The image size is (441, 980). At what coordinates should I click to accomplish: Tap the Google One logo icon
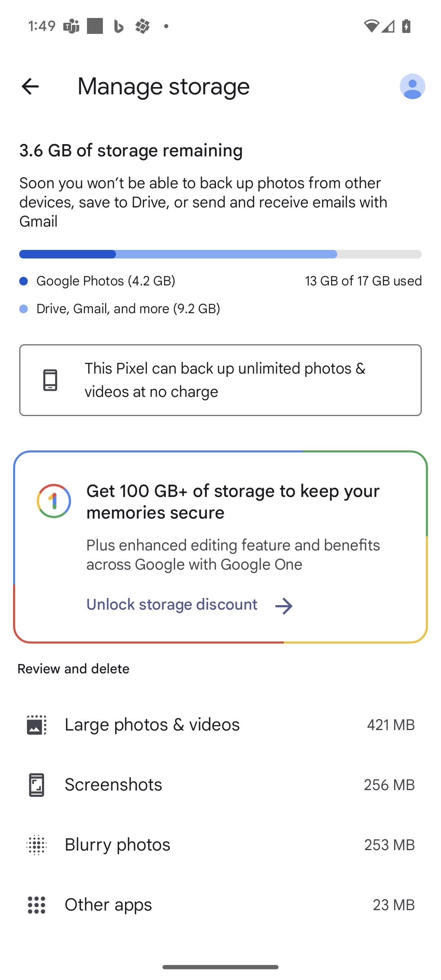(54, 501)
